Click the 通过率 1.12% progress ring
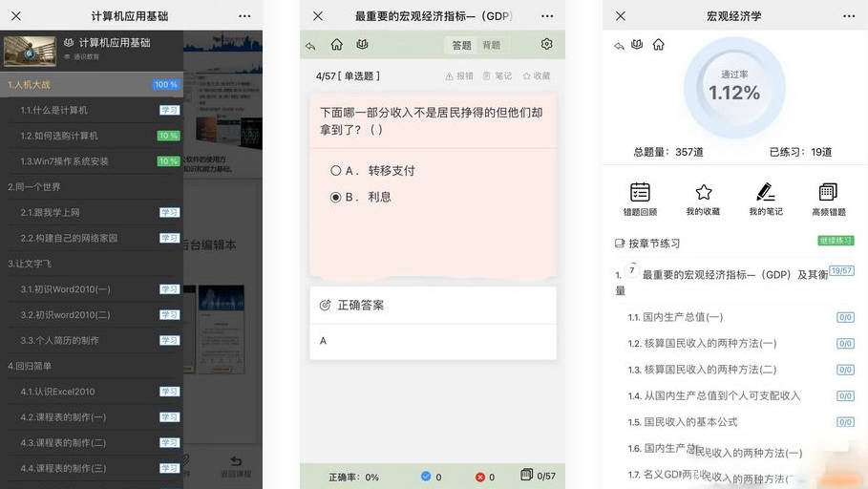 pyautogui.click(x=734, y=88)
